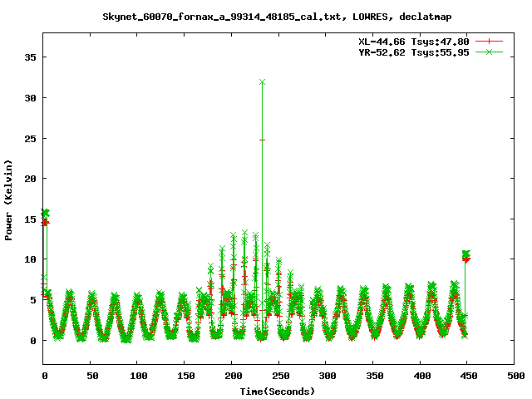Viewport: 532px width, 399px height.
Task: Click the y-axis tick label 5
Action: [x=33, y=300]
